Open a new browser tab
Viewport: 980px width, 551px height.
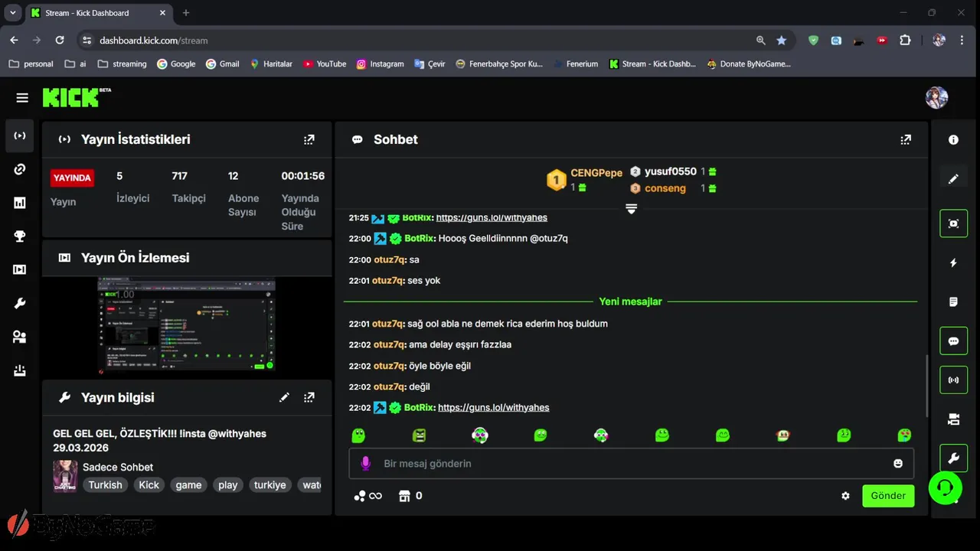click(186, 13)
